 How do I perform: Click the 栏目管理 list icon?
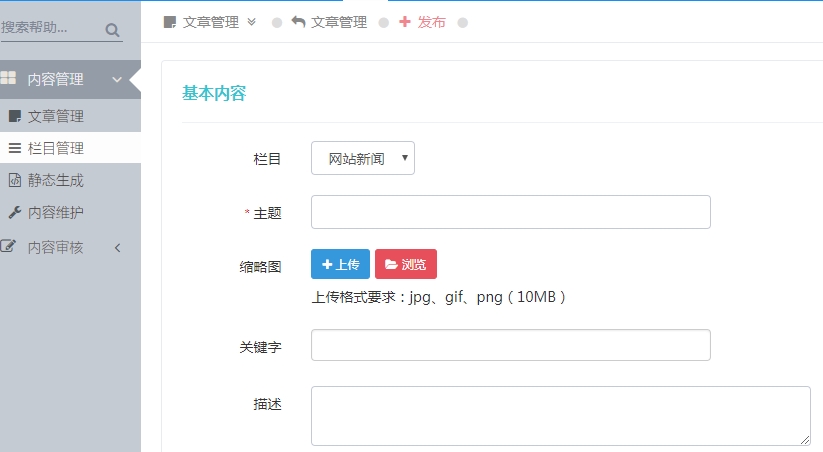pyautogui.click(x=14, y=148)
